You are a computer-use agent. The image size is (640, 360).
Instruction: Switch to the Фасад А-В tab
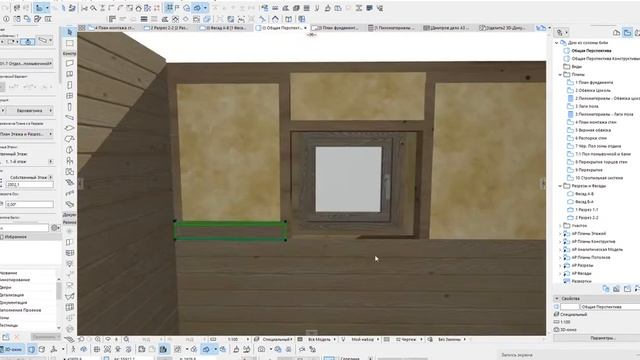(x=224, y=28)
